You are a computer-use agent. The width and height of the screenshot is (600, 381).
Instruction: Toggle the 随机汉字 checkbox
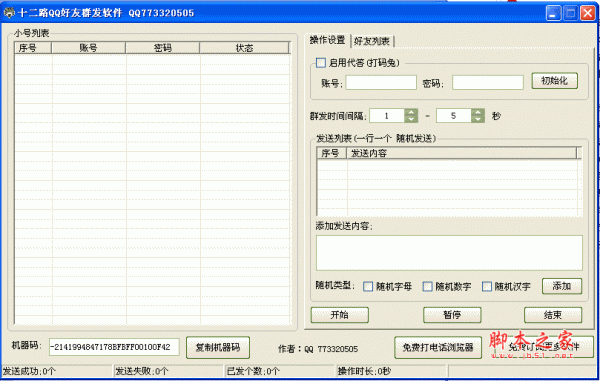click(486, 287)
